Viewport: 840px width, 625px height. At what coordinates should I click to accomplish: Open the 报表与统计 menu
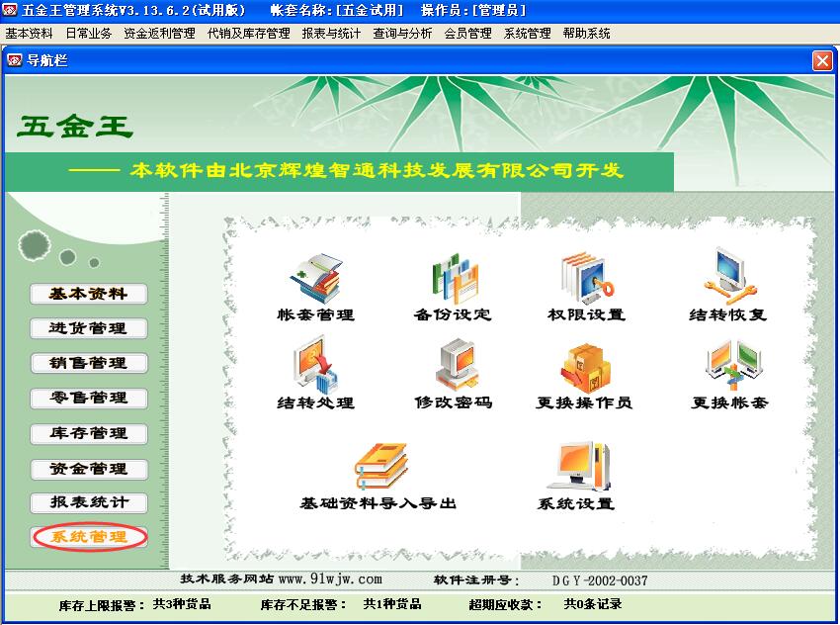(331, 34)
